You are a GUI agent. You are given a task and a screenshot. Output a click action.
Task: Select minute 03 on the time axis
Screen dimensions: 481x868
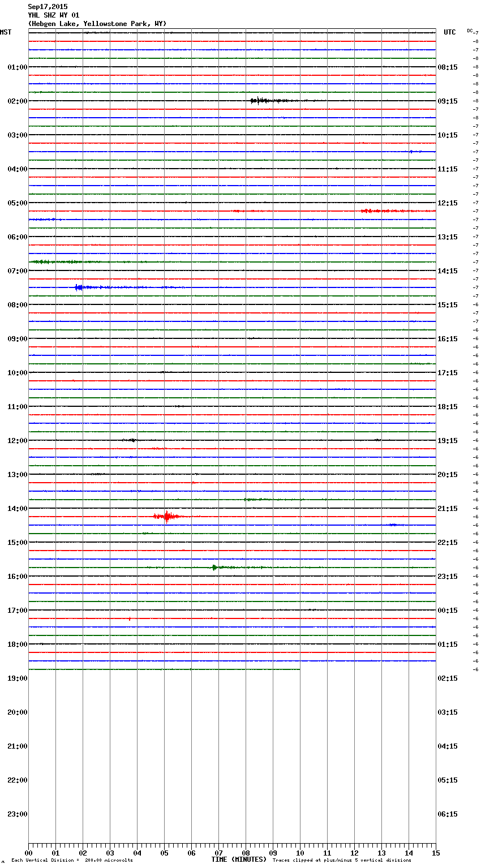click(110, 853)
